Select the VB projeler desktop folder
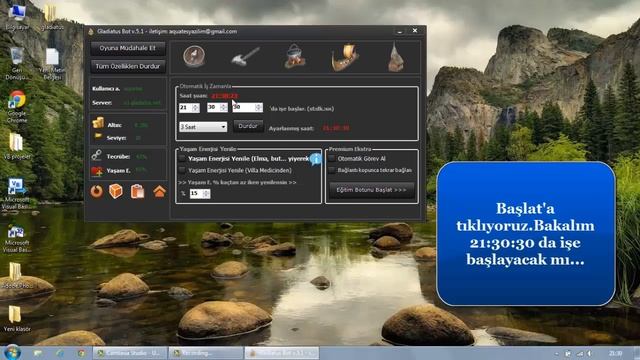 [x=17, y=147]
